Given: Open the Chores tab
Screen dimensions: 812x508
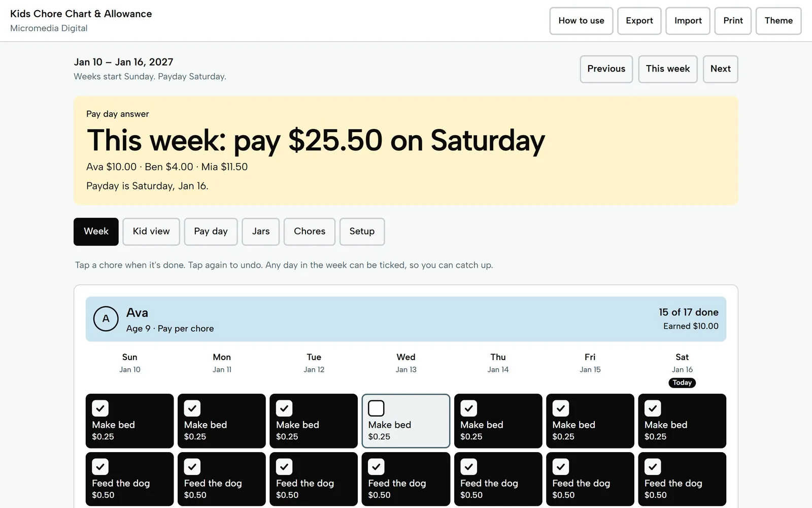Looking at the screenshot, I should point(310,232).
